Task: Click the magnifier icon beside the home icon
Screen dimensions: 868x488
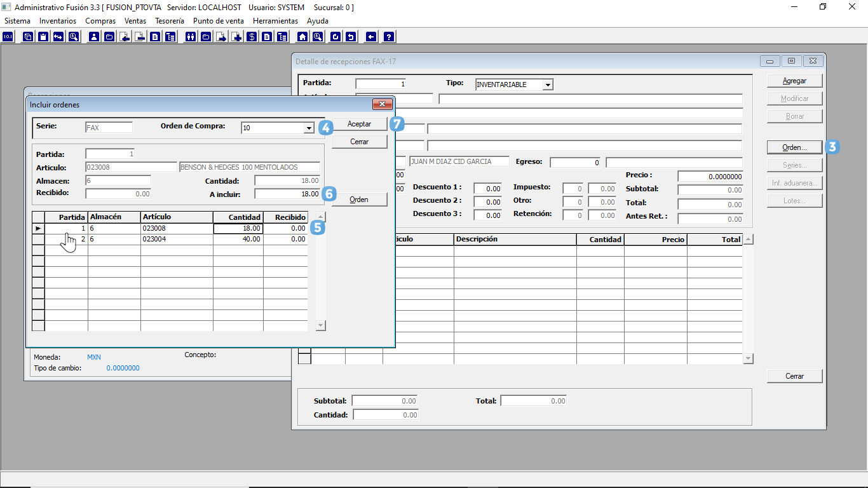Action: pyautogui.click(x=318, y=36)
